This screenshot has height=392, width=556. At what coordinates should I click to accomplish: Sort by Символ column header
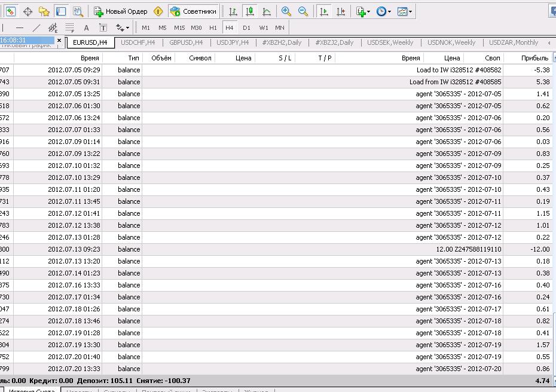(195, 58)
